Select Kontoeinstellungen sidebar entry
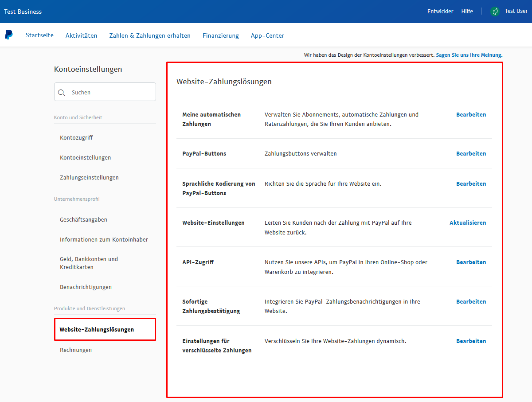Screen dimensions: 532x402 click(86, 157)
